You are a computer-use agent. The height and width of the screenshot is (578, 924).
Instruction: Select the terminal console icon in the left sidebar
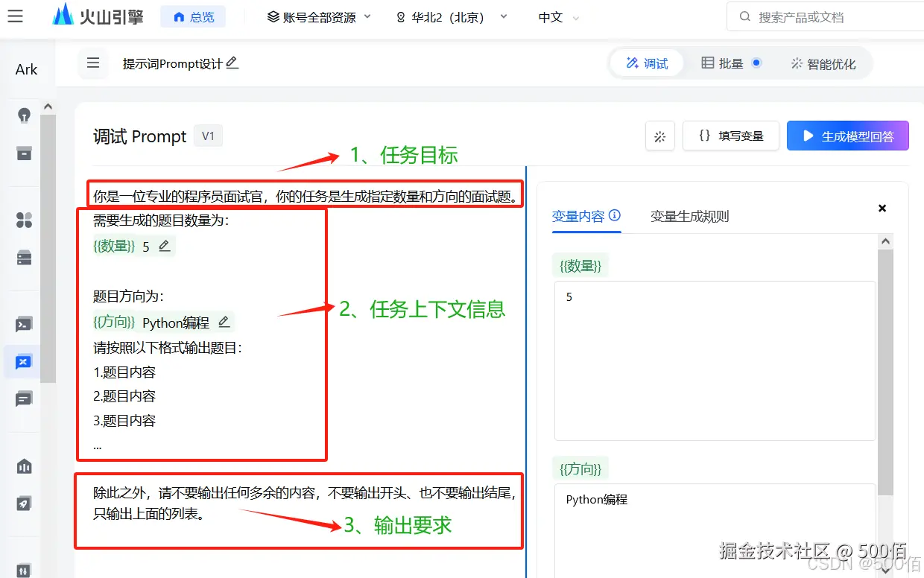point(25,323)
